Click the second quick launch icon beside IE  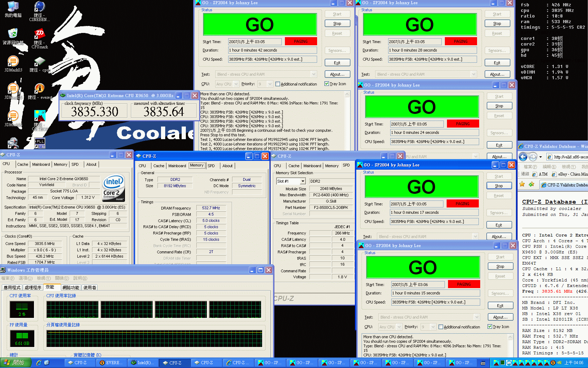pos(47,363)
